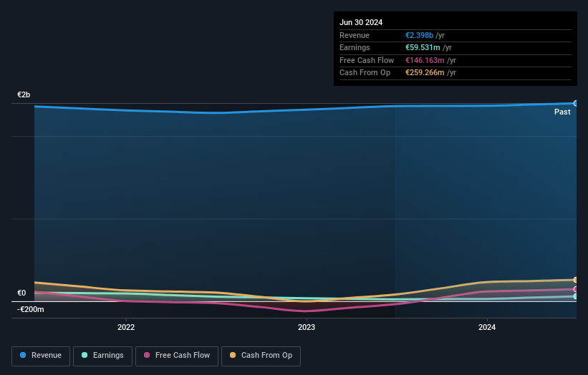Click the Past label on chart
Image resolution: width=588 pixels, height=375 pixels.
(x=562, y=112)
